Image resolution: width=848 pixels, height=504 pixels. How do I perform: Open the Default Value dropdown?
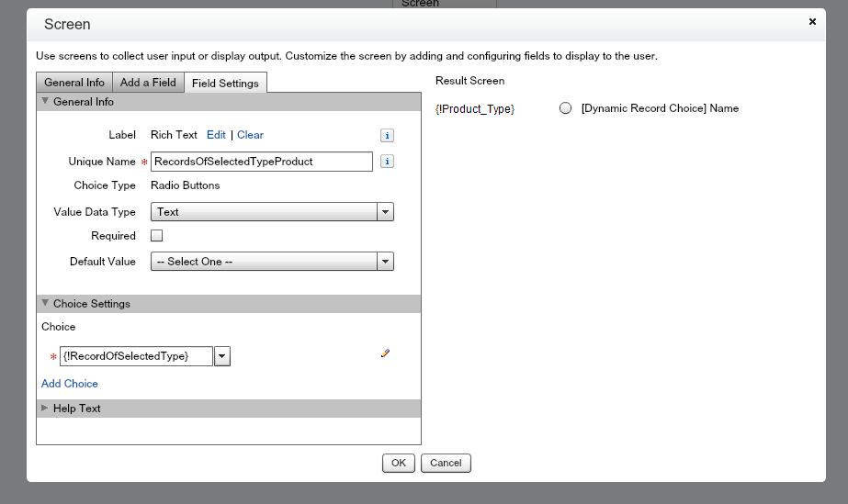tap(386, 262)
